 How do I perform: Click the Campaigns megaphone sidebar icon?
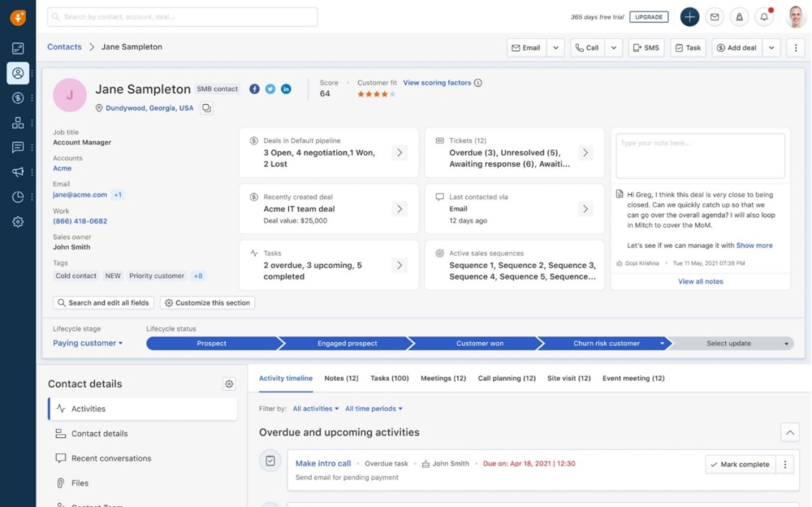coord(18,172)
